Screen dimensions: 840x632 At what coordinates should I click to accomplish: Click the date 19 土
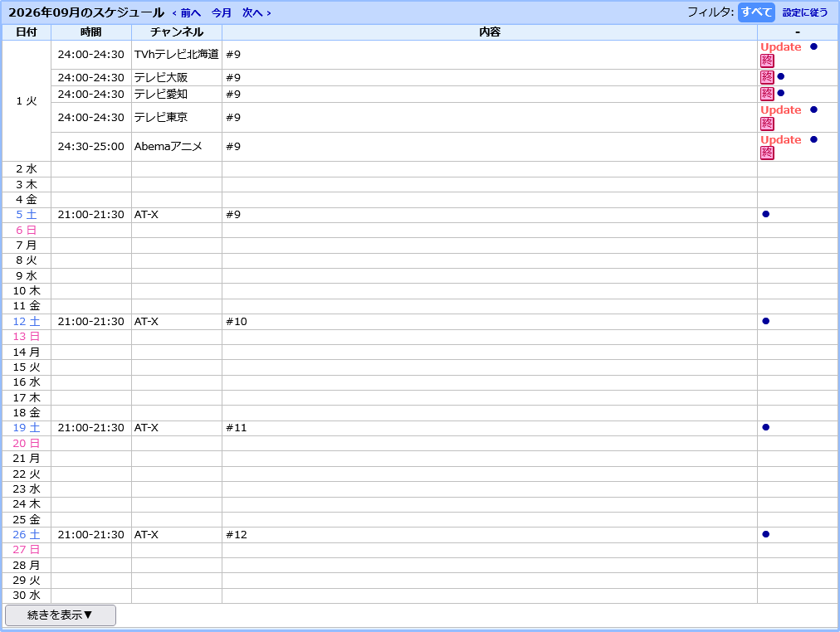27,428
